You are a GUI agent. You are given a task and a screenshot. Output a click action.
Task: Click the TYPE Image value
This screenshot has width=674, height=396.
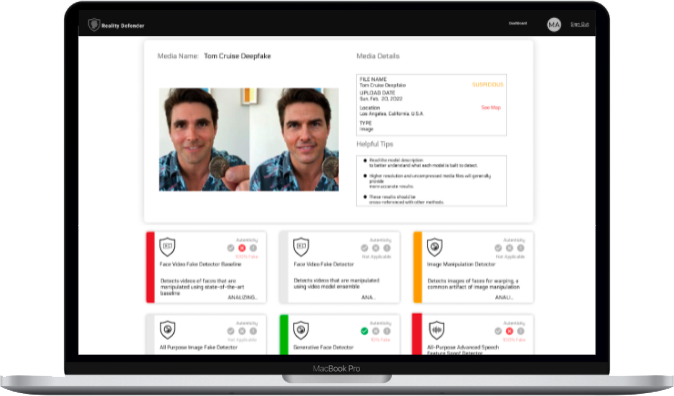click(x=366, y=129)
